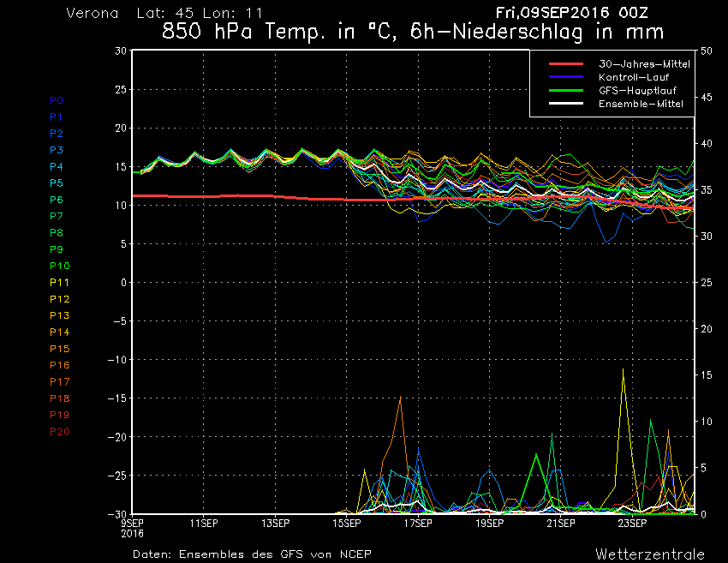Click ensemble member label P12
Screen dimensions: 728x563
click(x=59, y=299)
